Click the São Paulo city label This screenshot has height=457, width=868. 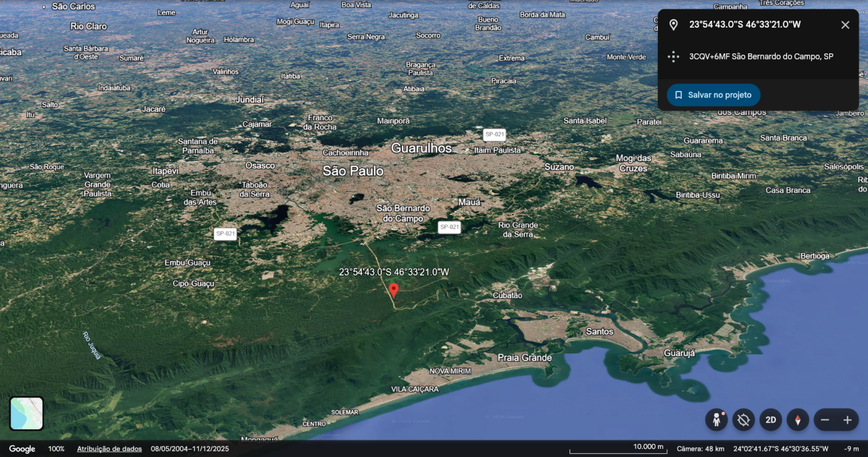tap(353, 171)
